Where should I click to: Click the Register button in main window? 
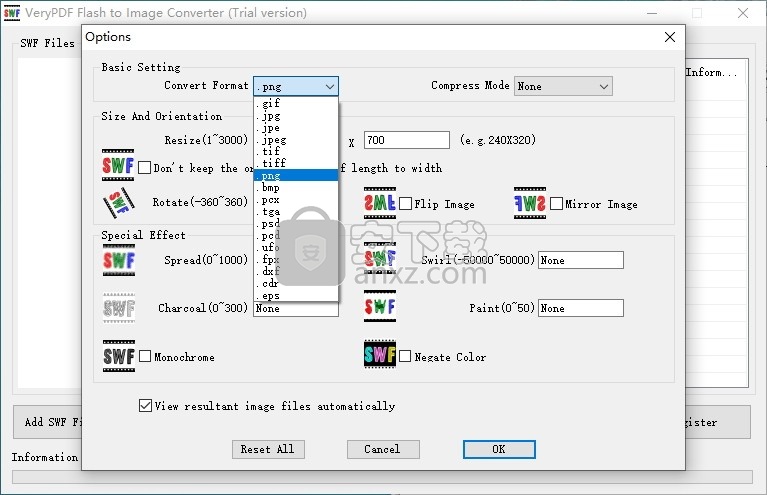(x=718, y=422)
